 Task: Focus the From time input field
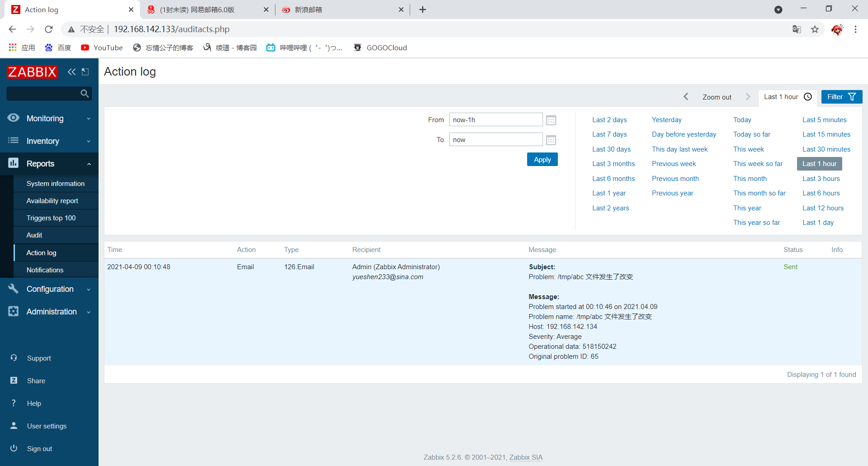click(496, 120)
